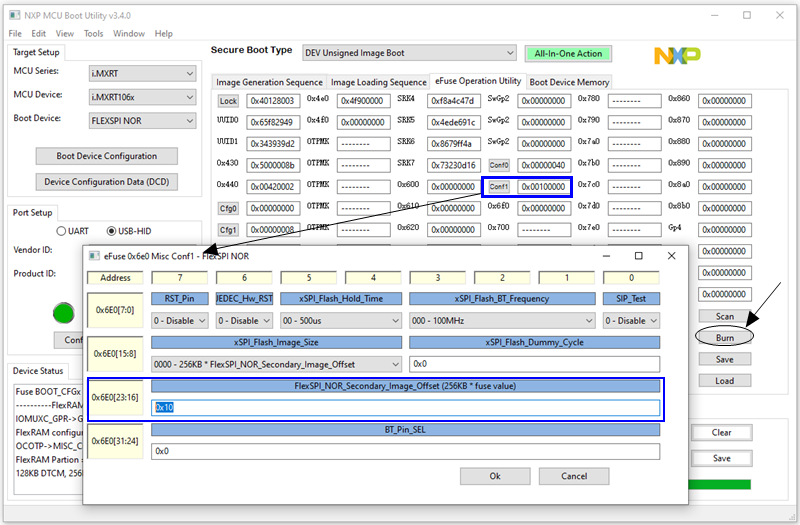Click the green connection status indicator

(64, 313)
